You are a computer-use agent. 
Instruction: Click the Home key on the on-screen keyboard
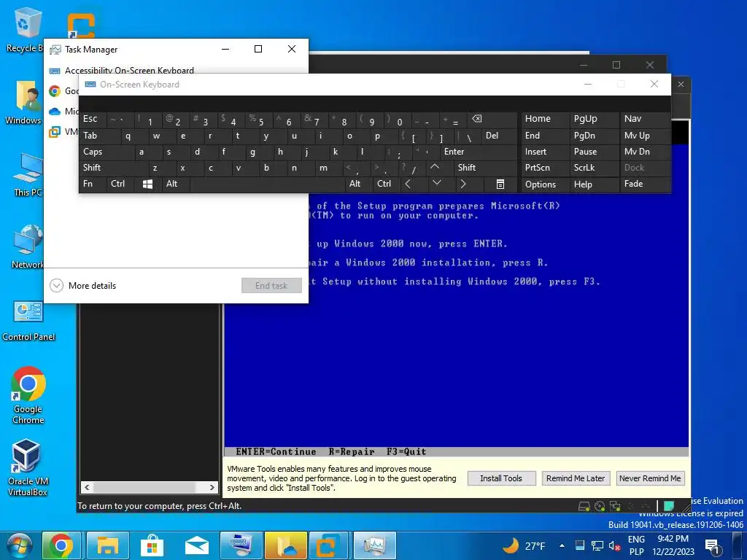tap(545, 119)
